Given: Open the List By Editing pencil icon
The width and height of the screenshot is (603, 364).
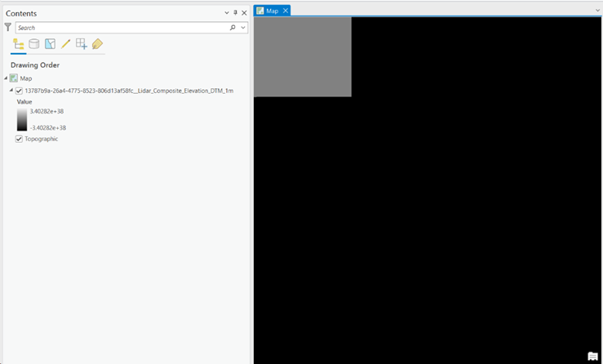Looking at the screenshot, I should pos(66,44).
